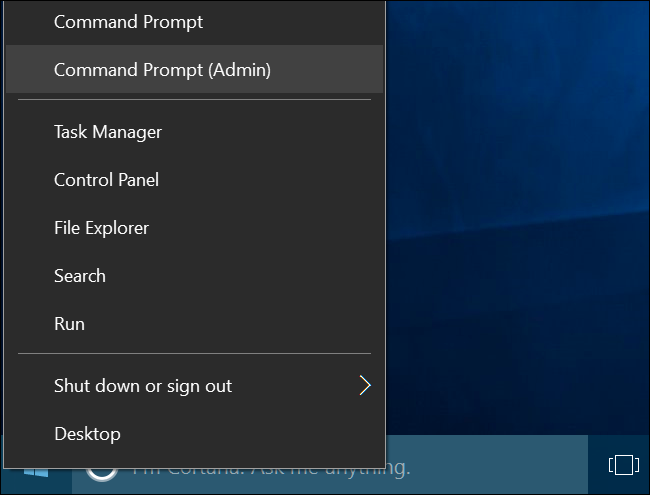Select Desktop menu item
This screenshot has width=650, height=495.
pyautogui.click(x=194, y=434)
